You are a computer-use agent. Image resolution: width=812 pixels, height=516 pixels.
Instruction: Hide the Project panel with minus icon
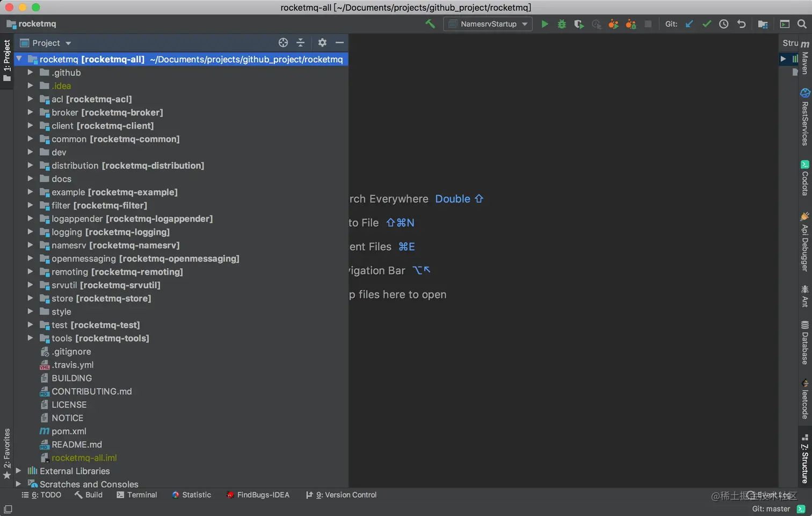tap(339, 42)
